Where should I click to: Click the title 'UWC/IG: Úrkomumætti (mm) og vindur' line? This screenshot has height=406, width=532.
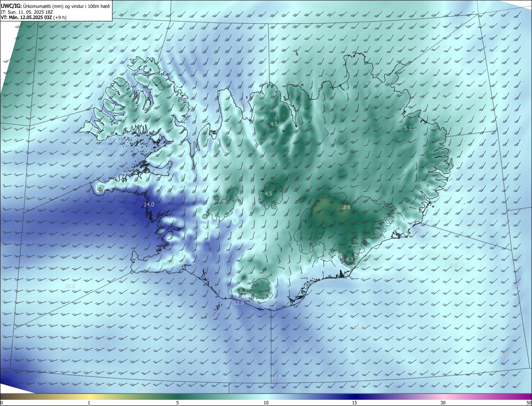(x=55, y=5)
